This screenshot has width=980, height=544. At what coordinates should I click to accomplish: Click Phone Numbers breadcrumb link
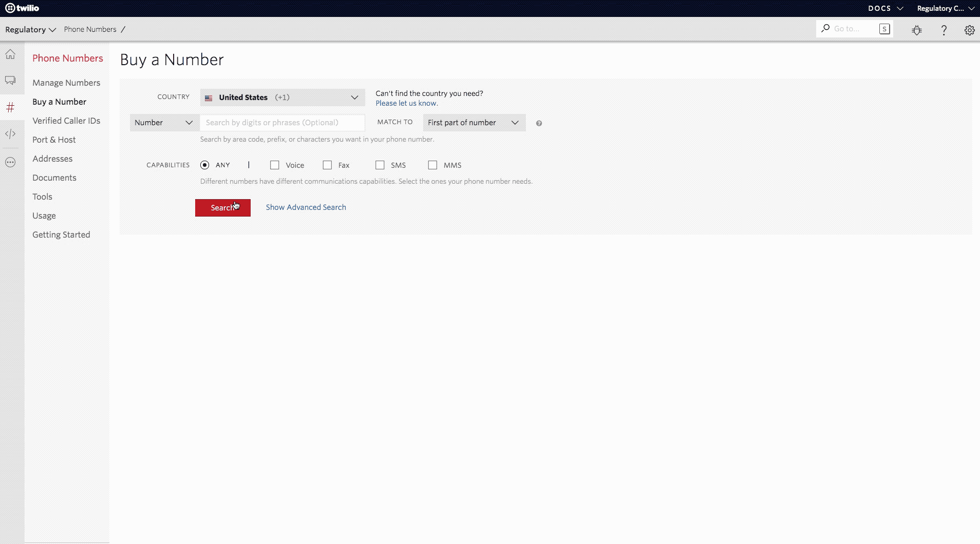(90, 29)
